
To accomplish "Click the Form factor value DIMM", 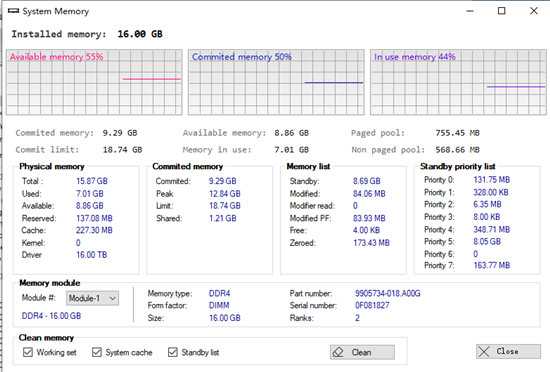I will (219, 305).
